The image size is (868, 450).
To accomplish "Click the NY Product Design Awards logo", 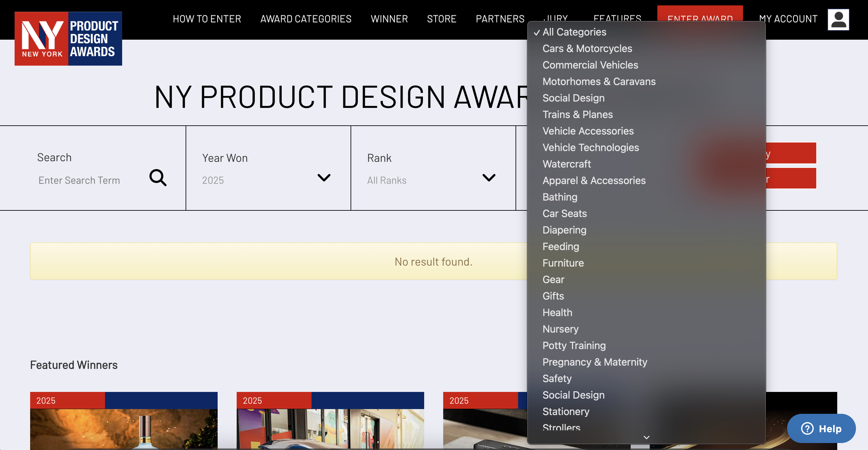I will tap(68, 39).
